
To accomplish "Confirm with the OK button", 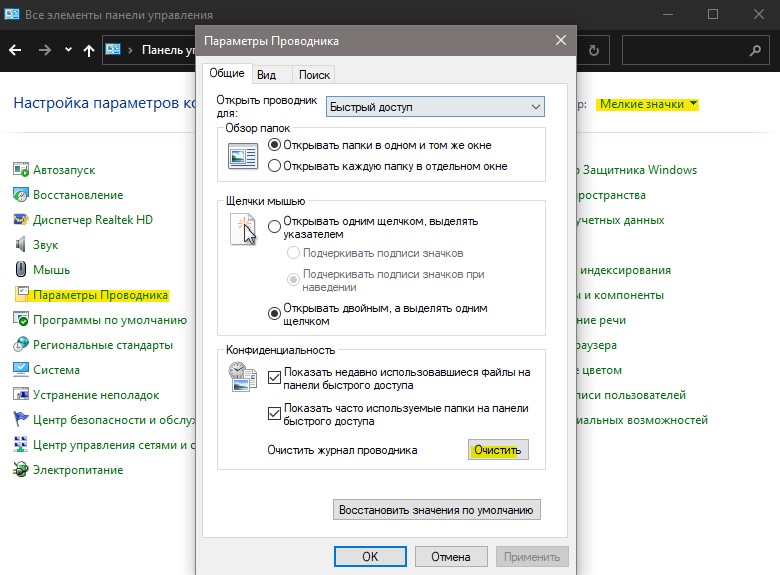I will point(370,557).
